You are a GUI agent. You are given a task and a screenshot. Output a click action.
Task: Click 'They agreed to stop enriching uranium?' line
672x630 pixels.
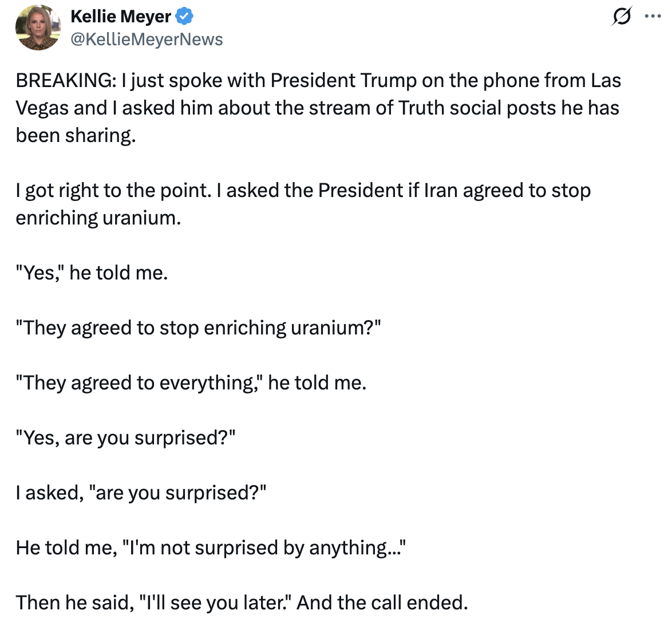click(198, 328)
